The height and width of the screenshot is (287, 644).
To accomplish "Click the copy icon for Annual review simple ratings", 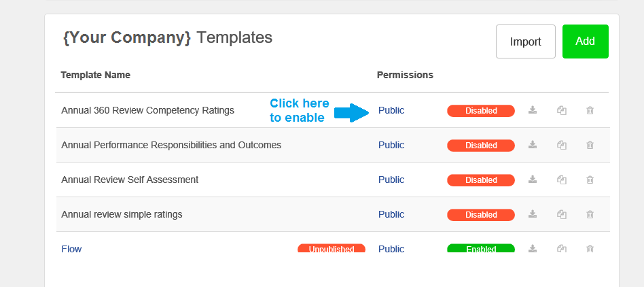I will coord(561,214).
